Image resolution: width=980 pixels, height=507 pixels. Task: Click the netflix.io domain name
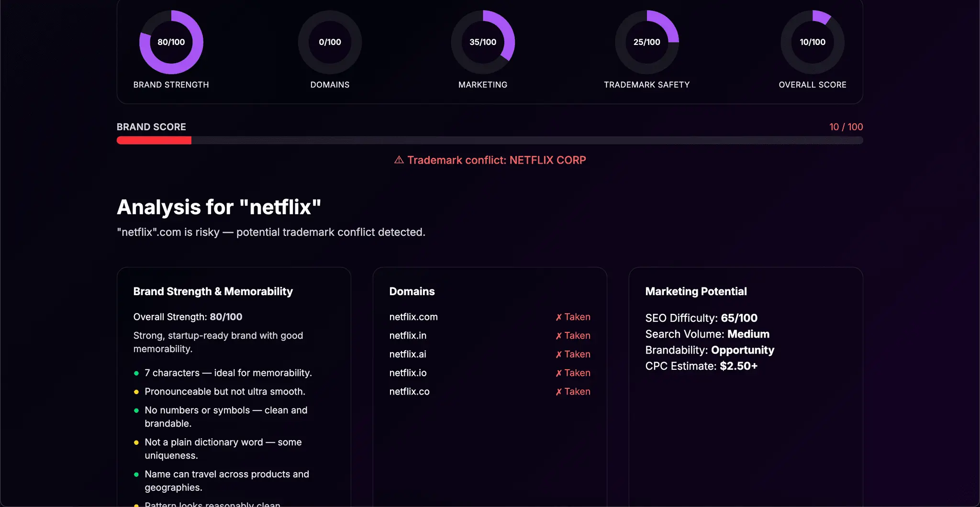click(x=408, y=373)
